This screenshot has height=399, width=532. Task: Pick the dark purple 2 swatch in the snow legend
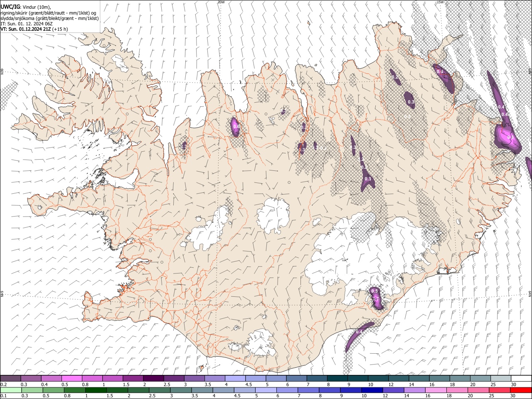coord(153,378)
